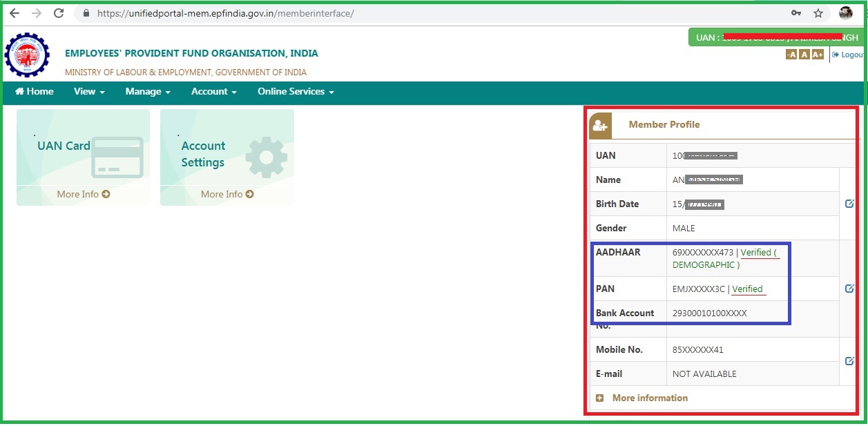Click edit icon beside PAN row
The width and height of the screenshot is (868, 426).
tap(849, 289)
